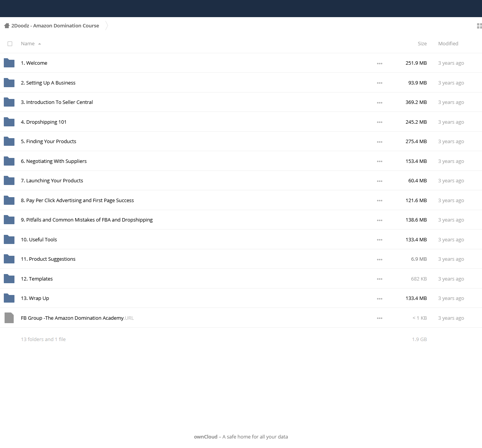
Task: Open the more actions menu for 13. Wrap Up
Action: point(380,299)
